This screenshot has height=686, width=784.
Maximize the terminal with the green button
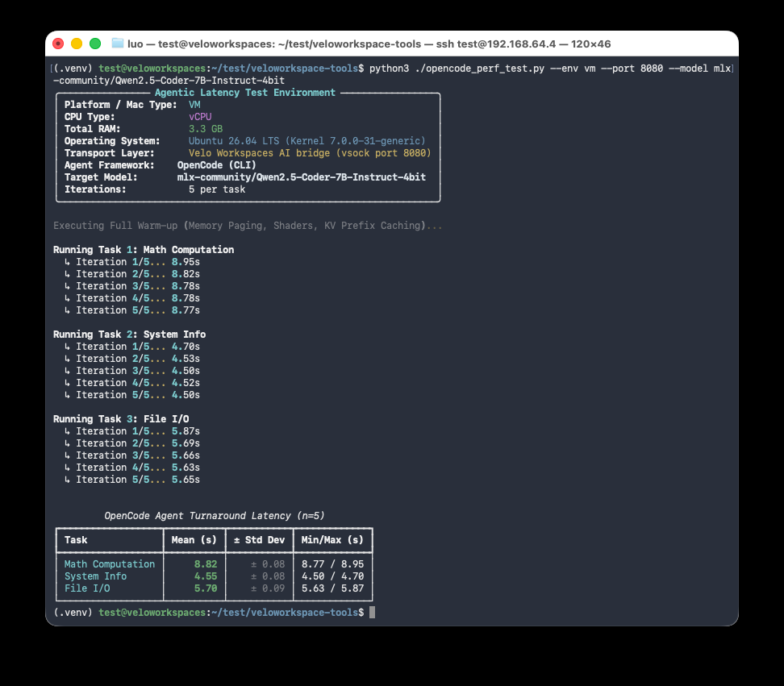coord(95,44)
